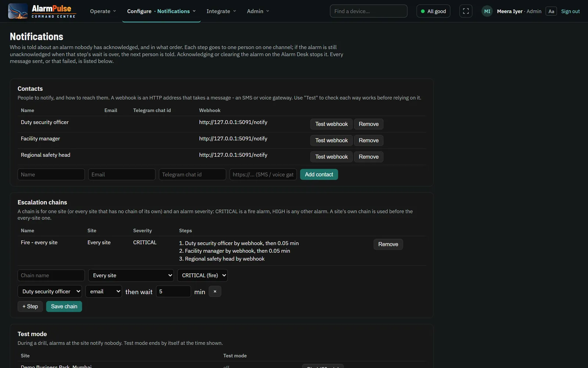Click the All good status indicator
The height and width of the screenshot is (368, 588).
[433, 11]
